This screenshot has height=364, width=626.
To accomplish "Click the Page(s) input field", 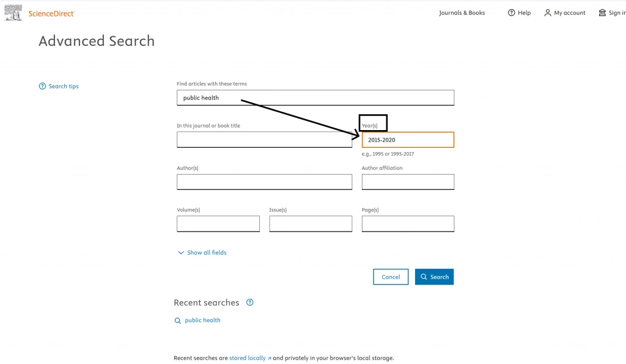I will coord(408,224).
